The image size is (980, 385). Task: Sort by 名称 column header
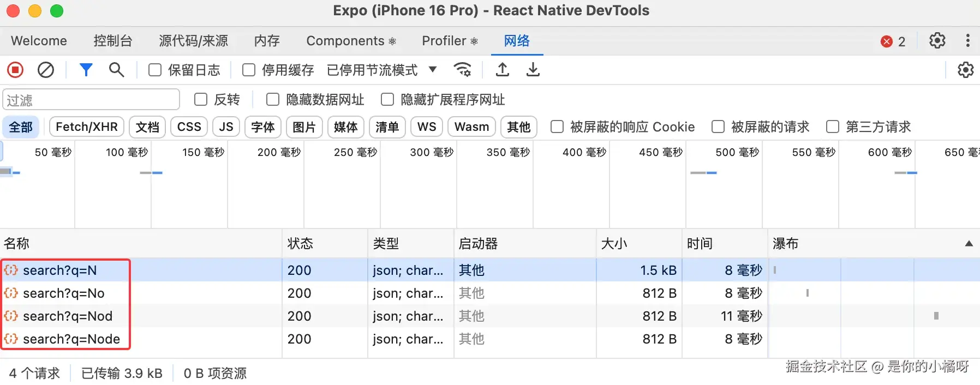pyautogui.click(x=141, y=243)
